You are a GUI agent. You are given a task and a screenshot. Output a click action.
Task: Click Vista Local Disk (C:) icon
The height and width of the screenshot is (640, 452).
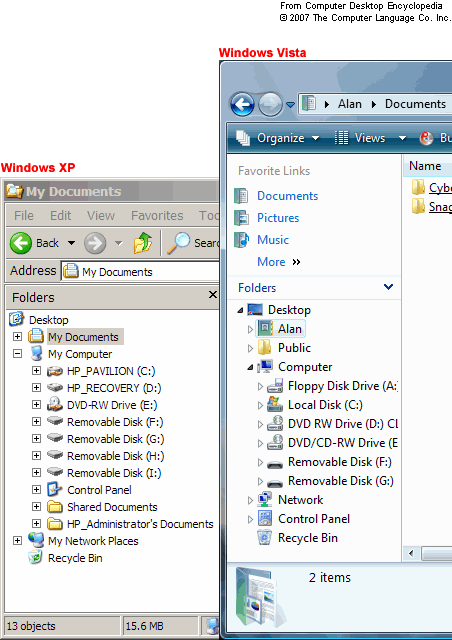pyautogui.click(x=275, y=404)
